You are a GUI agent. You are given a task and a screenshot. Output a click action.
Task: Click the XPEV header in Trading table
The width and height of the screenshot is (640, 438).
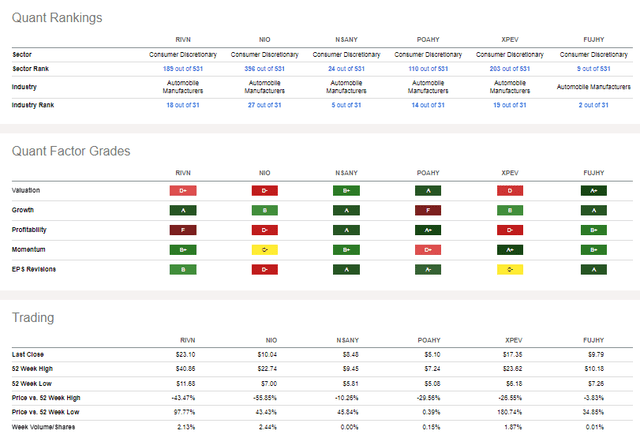[x=513, y=340]
